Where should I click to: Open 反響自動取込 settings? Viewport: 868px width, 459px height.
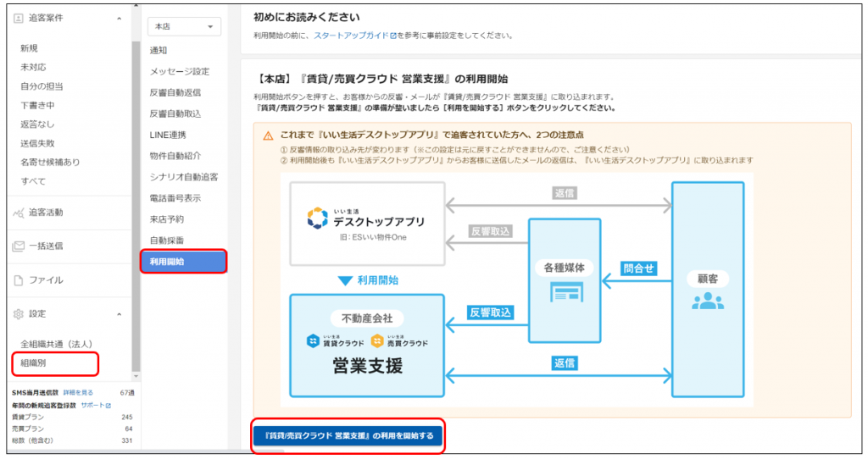pyautogui.click(x=175, y=113)
